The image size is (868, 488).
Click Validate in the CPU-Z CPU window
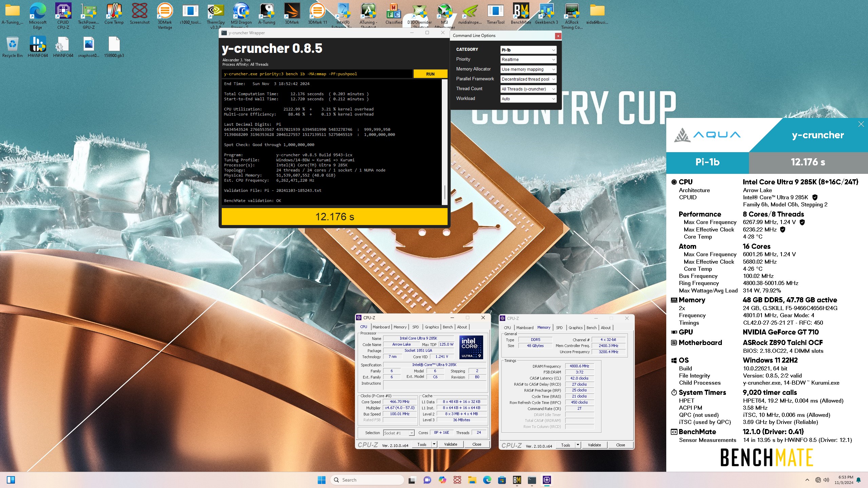pyautogui.click(x=451, y=444)
